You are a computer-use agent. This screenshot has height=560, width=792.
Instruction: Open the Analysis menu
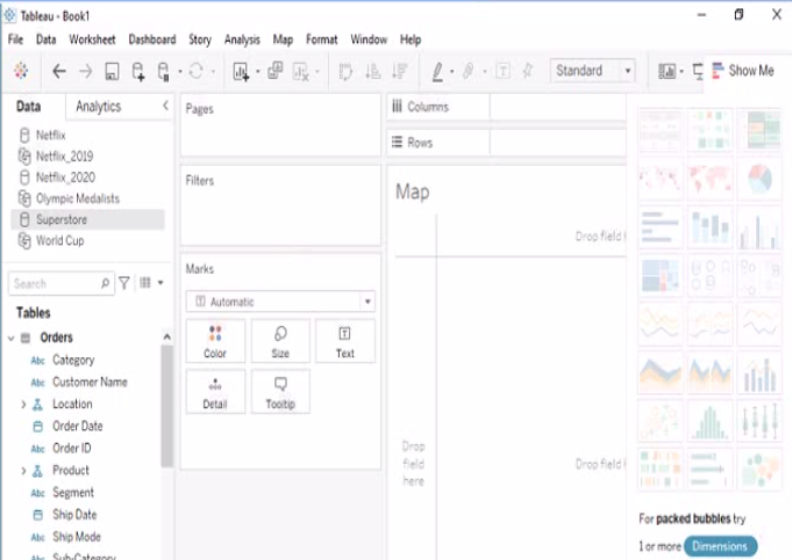242,40
